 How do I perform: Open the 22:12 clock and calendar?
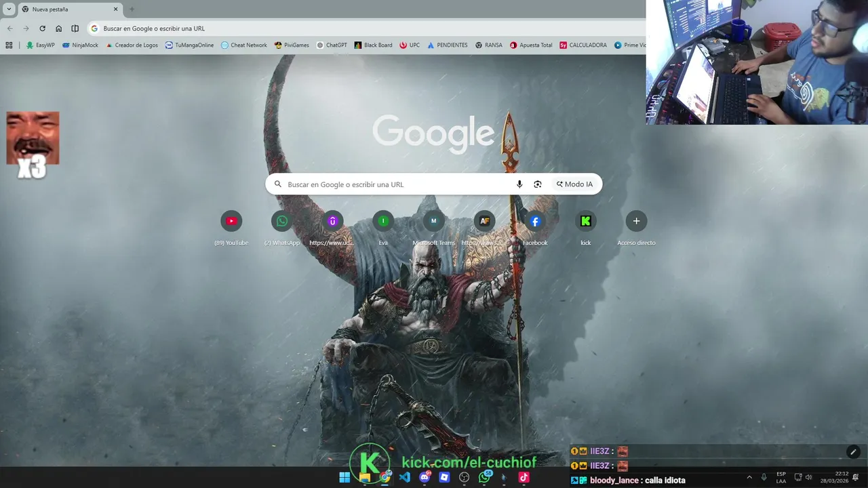pos(834,477)
